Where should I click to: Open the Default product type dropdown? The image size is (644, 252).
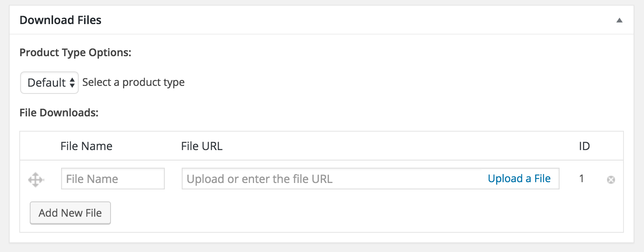point(49,83)
